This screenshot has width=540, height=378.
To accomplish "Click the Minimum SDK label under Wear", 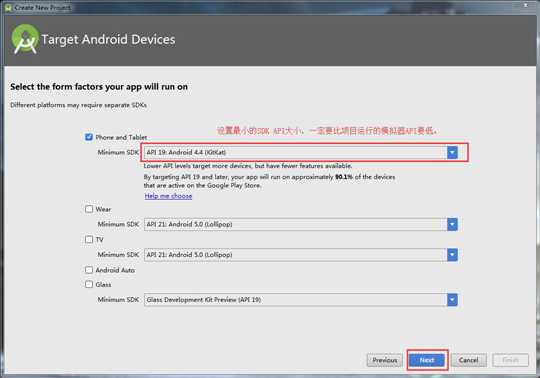I will [118, 224].
